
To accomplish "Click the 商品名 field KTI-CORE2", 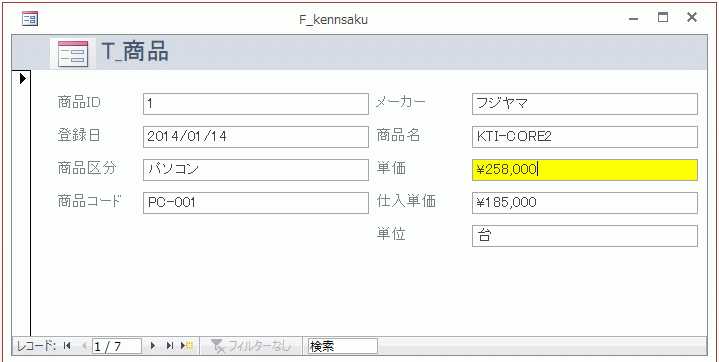I will point(585,137).
